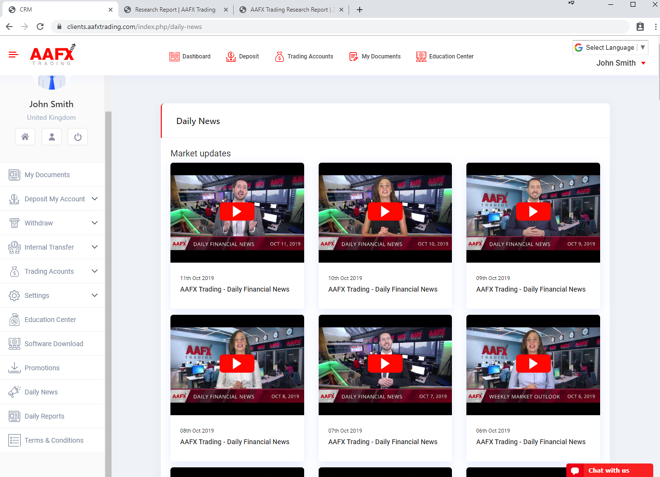Viewport: 660px width, 477px height.
Task: Play the Oct 8, 2019 news video
Action: (237, 364)
